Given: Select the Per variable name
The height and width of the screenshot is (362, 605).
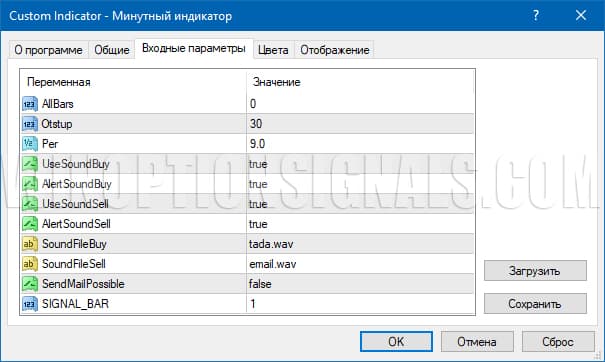Looking at the screenshot, I should [50, 144].
